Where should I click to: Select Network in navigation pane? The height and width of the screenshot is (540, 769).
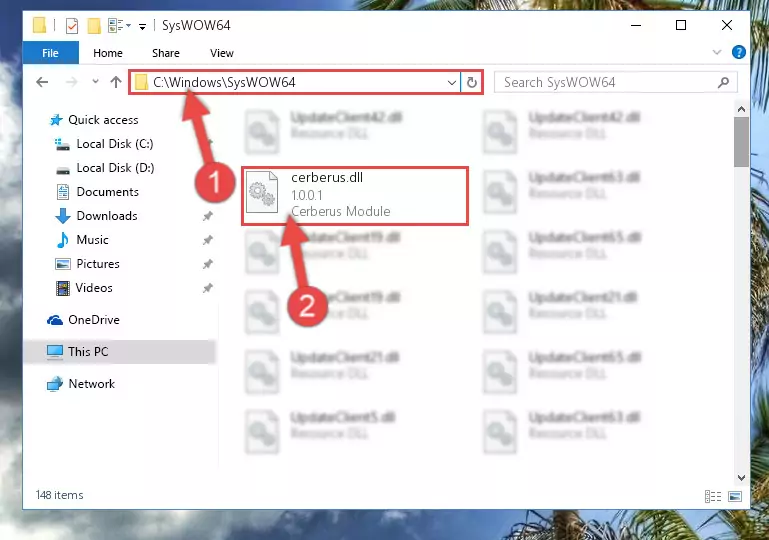(x=92, y=384)
